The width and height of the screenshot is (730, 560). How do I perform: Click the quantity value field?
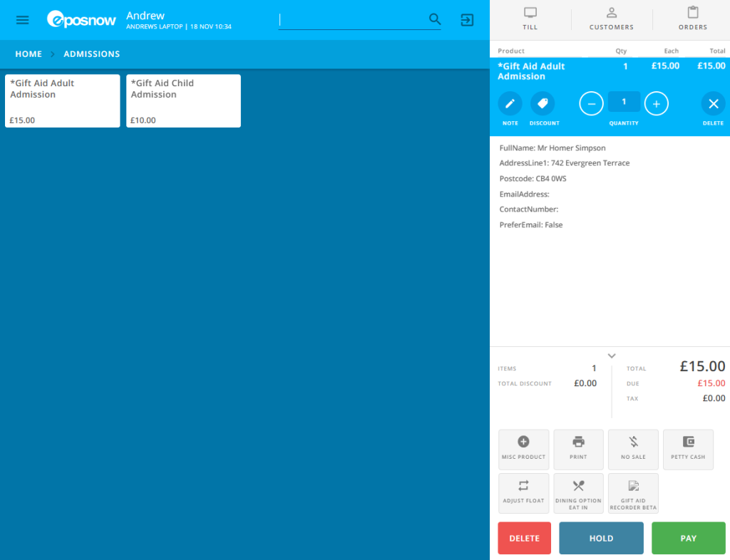click(624, 102)
